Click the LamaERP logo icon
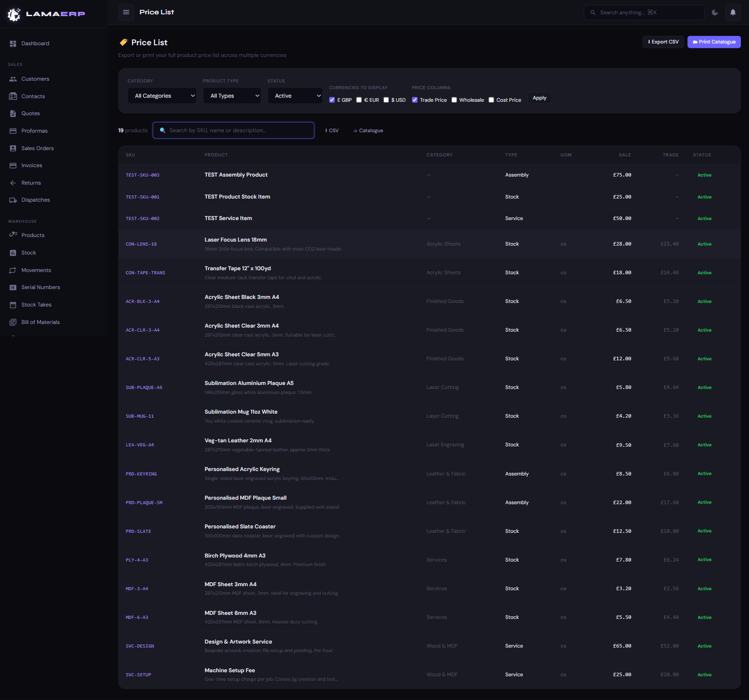This screenshot has width=749, height=700. pos(14,14)
